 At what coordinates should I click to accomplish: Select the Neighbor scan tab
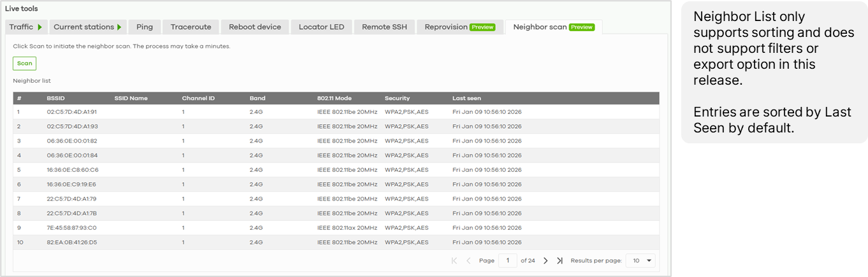click(x=553, y=27)
